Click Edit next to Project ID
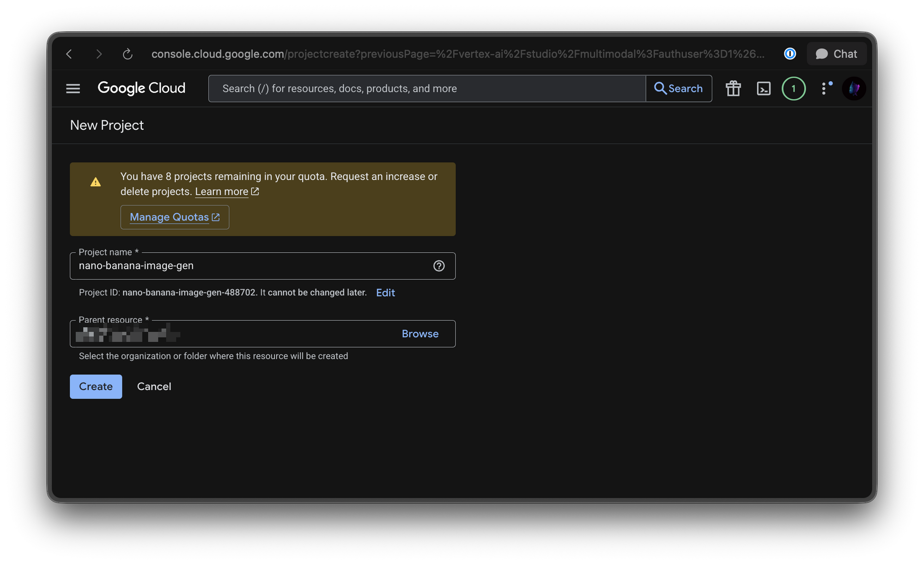The width and height of the screenshot is (924, 565). click(385, 292)
